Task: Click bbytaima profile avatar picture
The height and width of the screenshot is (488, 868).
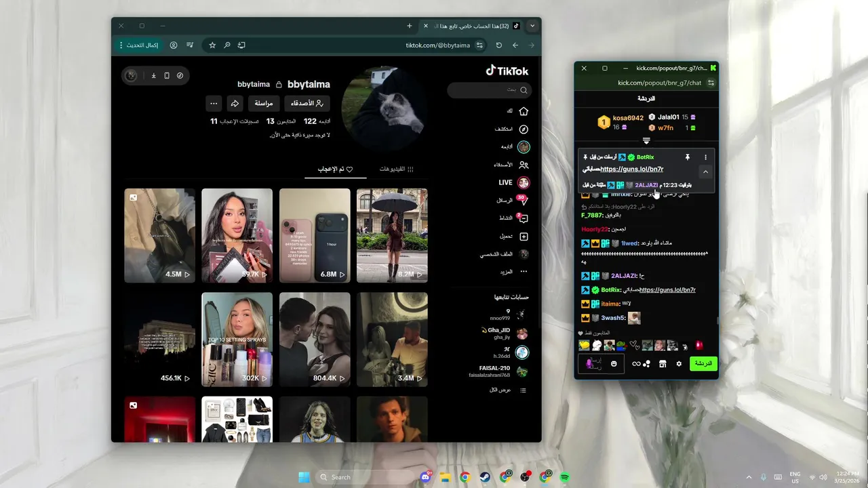Action: [384, 108]
